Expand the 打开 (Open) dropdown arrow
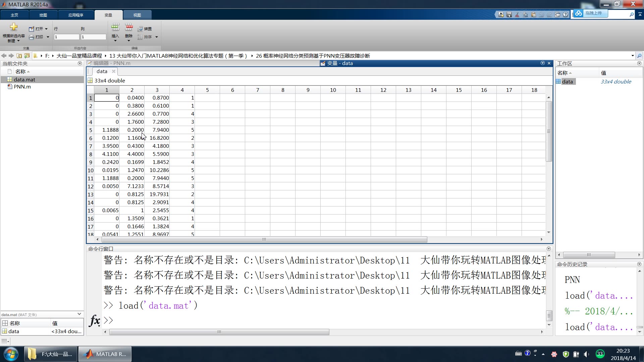Viewport: 644px width, 362px height. [x=46, y=29]
